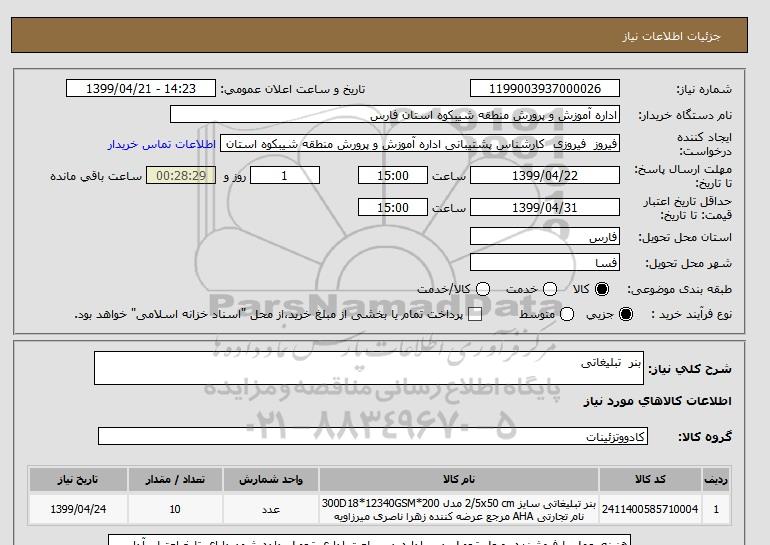Click the label شرح کلی نیاز
This screenshot has height=545, width=770.
point(690,369)
